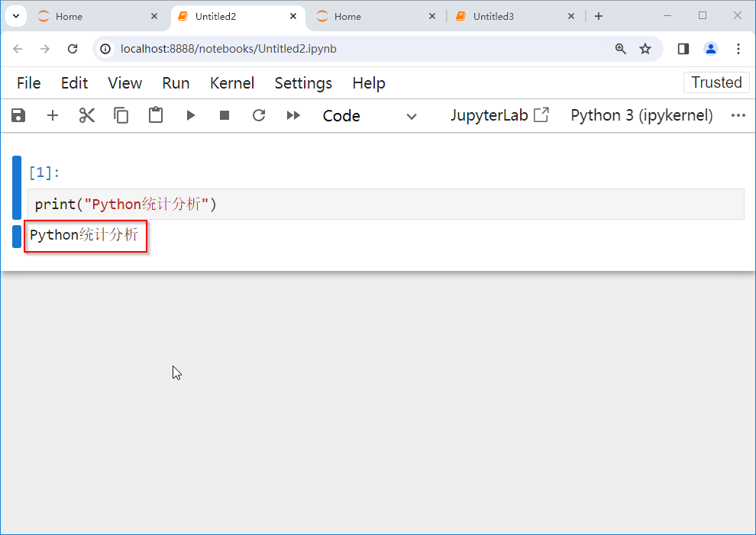Expand the tab search dropdown arrow
Image resolution: width=756 pixels, height=535 pixels.
(16, 15)
